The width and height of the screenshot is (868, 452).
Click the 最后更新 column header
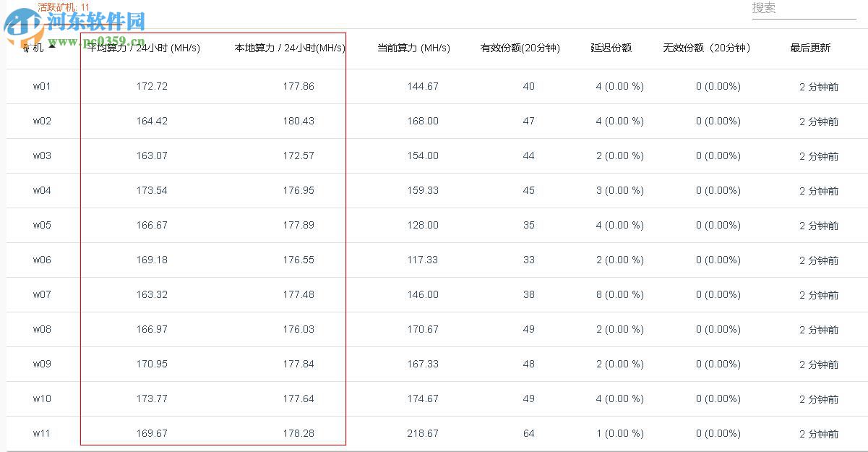click(810, 48)
